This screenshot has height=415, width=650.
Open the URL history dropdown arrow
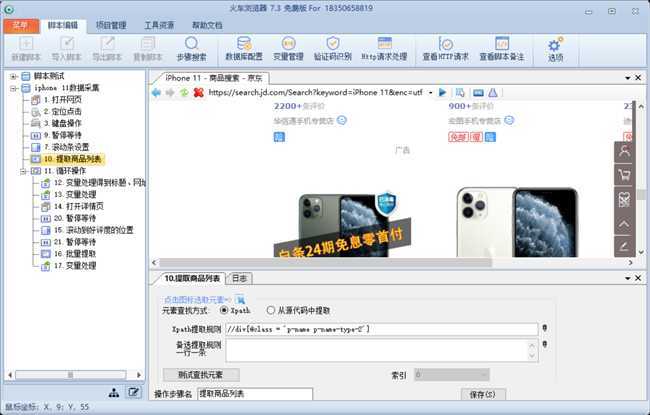point(431,92)
